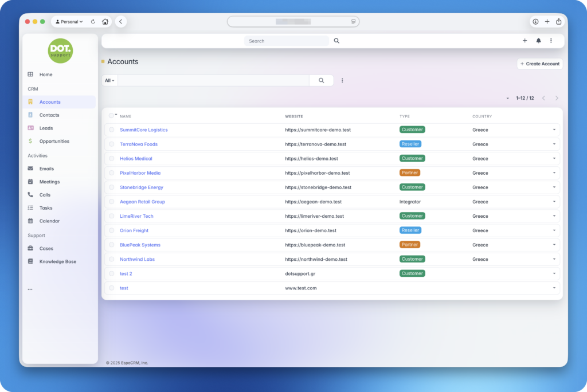Click the reader icon in address bar
The height and width of the screenshot is (392, 587).
[353, 22]
